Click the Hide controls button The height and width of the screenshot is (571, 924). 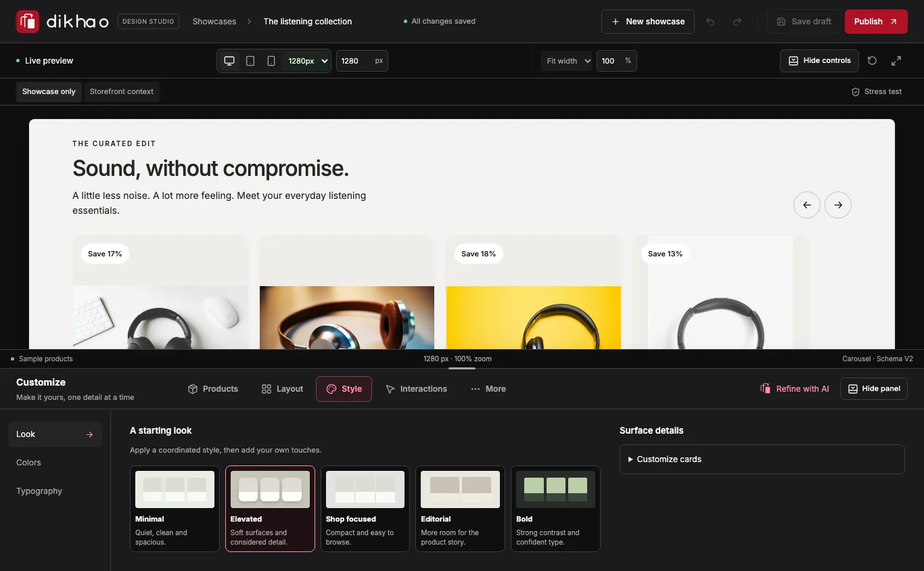(x=819, y=61)
